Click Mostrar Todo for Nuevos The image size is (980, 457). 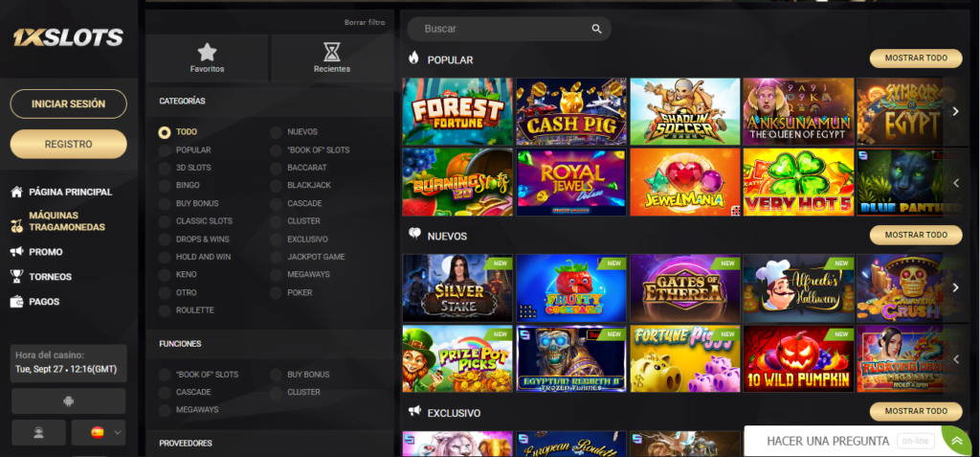(x=916, y=235)
